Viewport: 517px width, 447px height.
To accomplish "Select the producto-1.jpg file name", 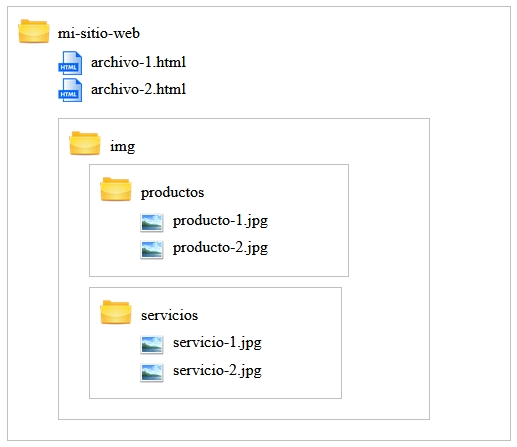I will 220,221.
